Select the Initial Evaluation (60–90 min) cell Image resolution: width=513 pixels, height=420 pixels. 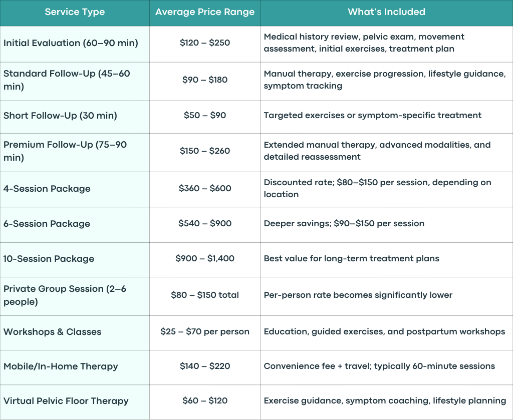(x=75, y=44)
